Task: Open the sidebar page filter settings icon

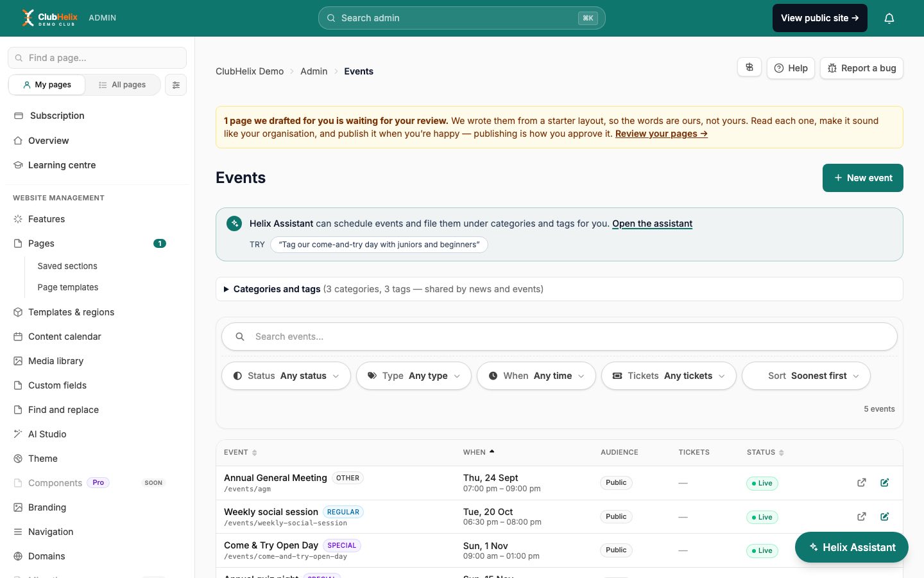Action: click(176, 85)
